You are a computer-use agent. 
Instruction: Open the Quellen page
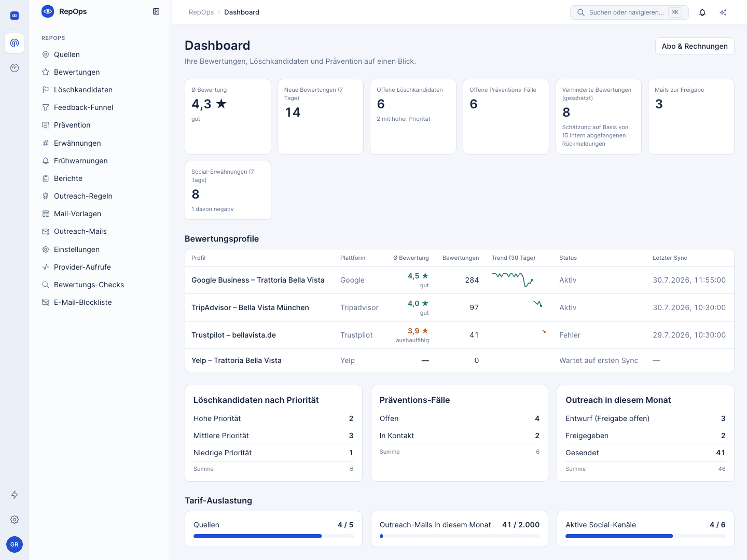tap(100, 54)
